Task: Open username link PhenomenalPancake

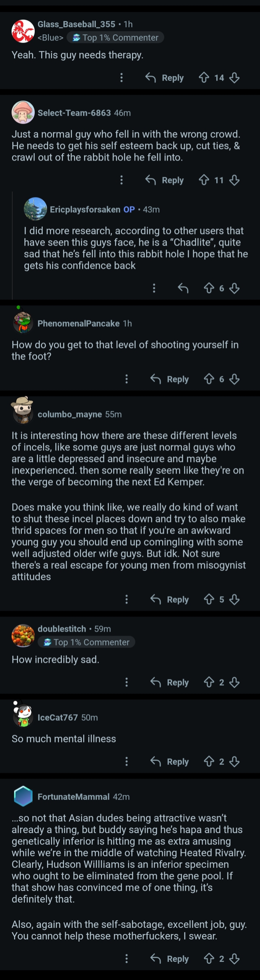Action: (x=78, y=323)
